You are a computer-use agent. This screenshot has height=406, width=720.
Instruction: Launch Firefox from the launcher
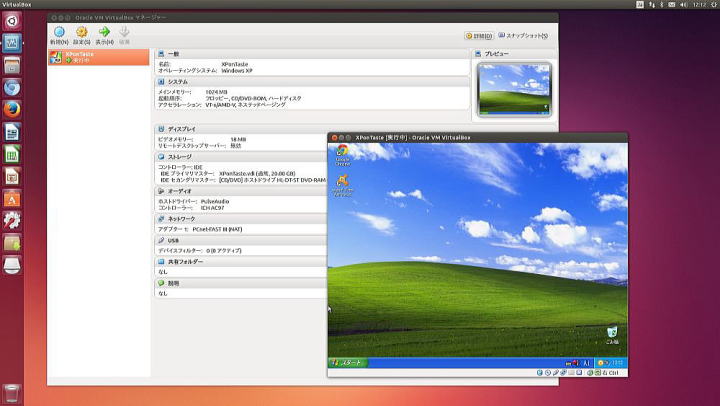12,109
